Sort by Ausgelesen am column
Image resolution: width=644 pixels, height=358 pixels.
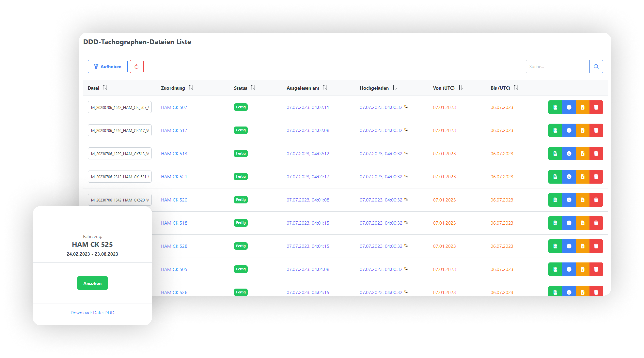[x=325, y=88]
